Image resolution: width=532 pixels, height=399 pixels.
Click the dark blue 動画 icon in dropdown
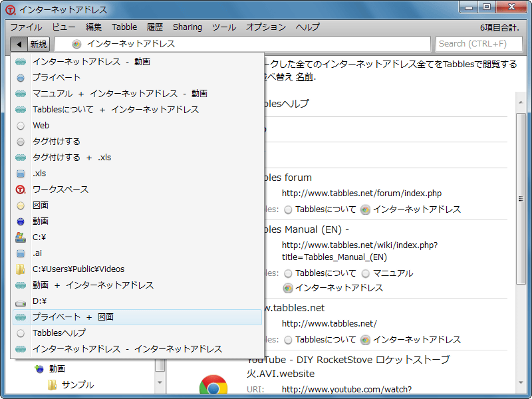(21, 221)
